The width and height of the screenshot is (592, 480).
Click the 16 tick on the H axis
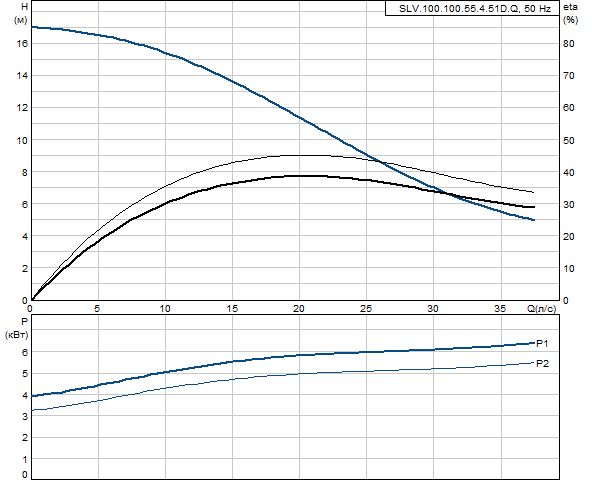pyautogui.click(x=22, y=44)
